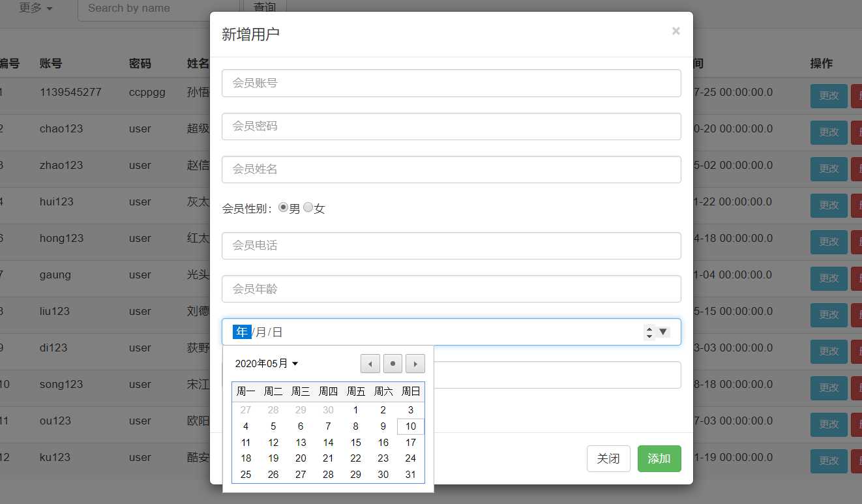Select the 年 segment of the date field
Viewport: 862px width, 504px height.
242,332
